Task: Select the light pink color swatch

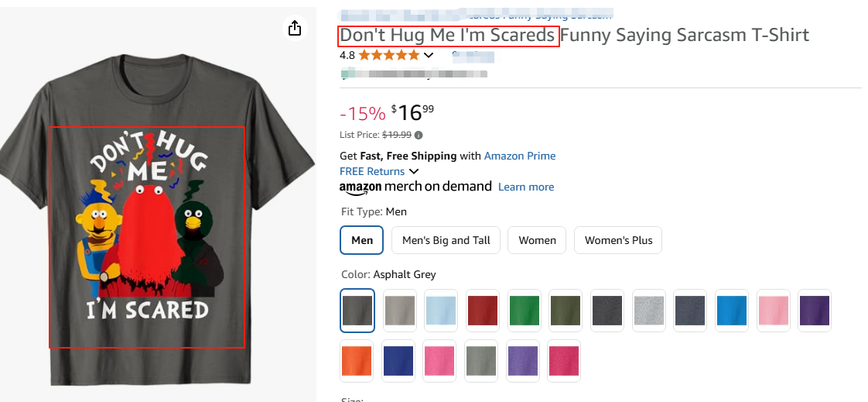Action: (x=772, y=311)
